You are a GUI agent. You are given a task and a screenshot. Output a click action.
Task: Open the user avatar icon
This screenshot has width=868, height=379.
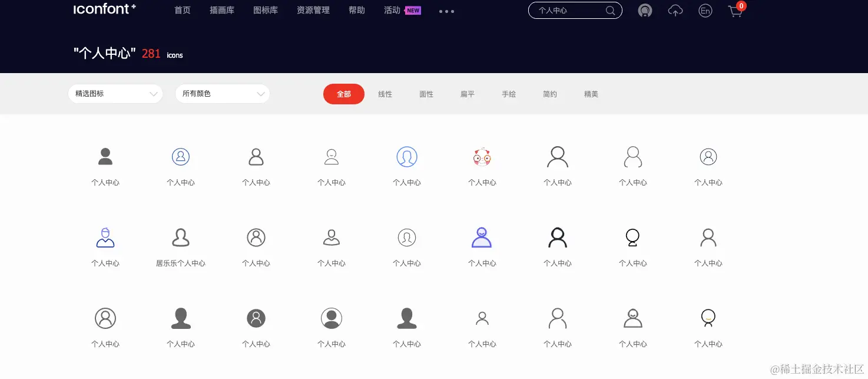click(645, 11)
